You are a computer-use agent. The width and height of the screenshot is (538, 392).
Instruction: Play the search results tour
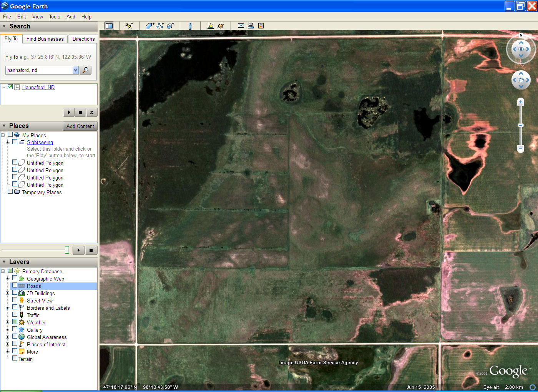(69, 112)
